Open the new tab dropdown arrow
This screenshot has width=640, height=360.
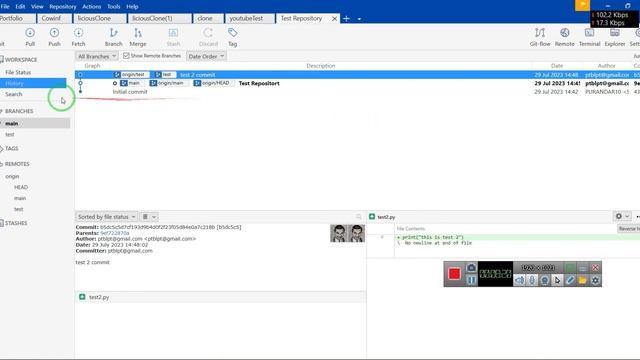(359, 19)
